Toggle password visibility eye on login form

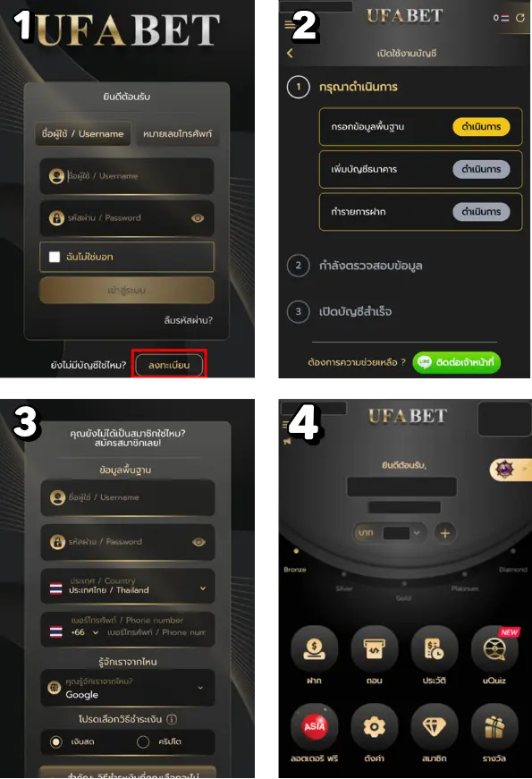(198, 218)
